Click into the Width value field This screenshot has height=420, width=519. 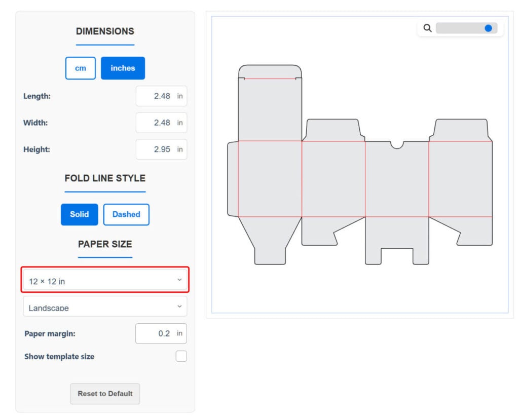coord(161,123)
